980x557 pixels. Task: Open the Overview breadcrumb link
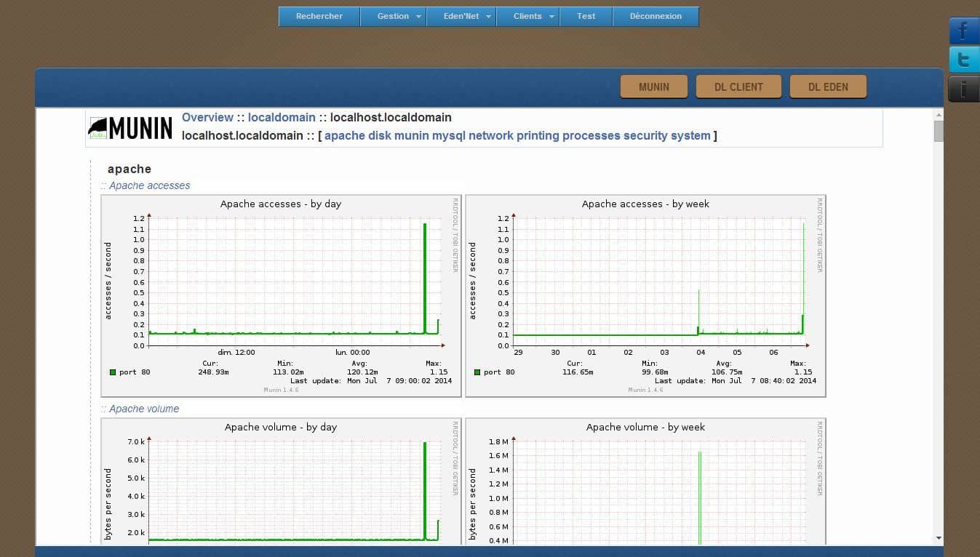[207, 117]
